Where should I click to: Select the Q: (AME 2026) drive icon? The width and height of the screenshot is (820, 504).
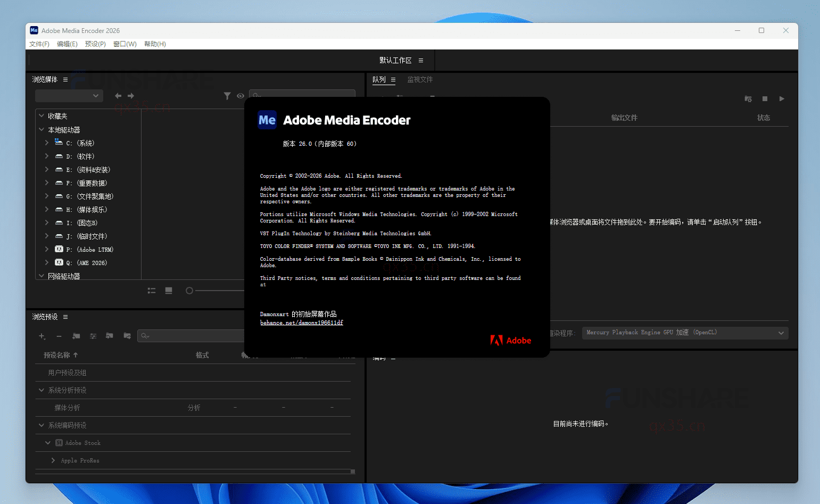tap(59, 262)
